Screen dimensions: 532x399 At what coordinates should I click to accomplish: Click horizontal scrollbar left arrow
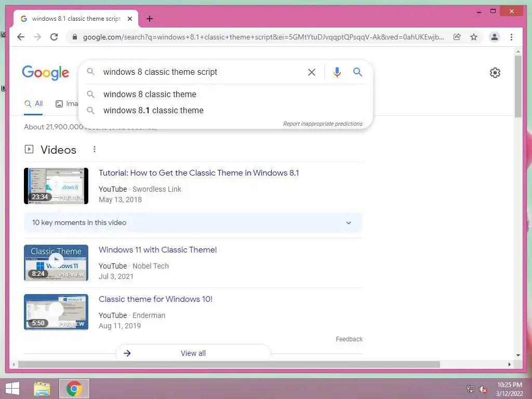(x=14, y=364)
